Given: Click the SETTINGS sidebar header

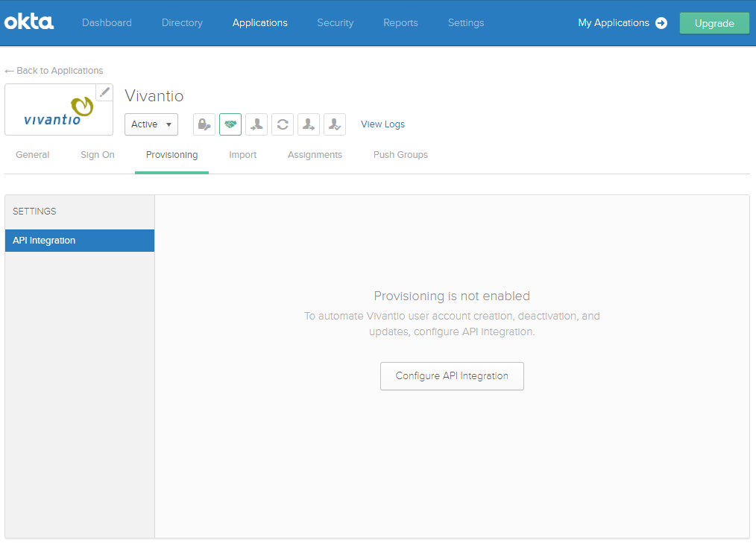Looking at the screenshot, I should (x=34, y=212).
